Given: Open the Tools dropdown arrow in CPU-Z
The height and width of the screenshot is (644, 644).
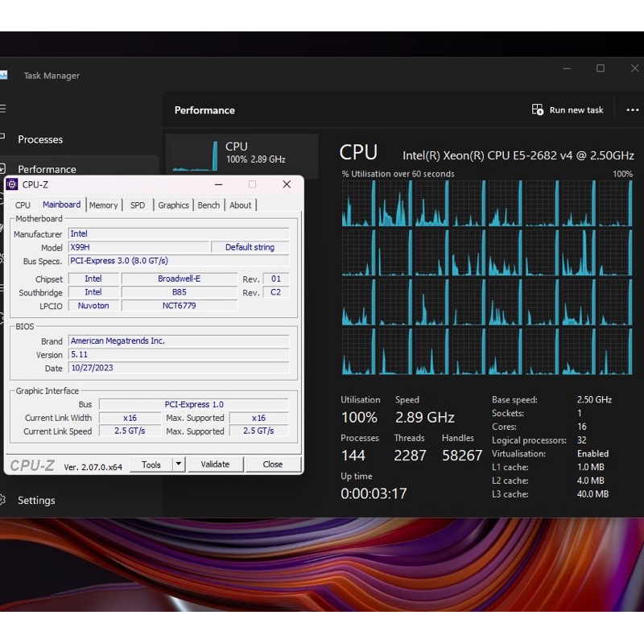Looking at the screenshot, I should 179,464.
